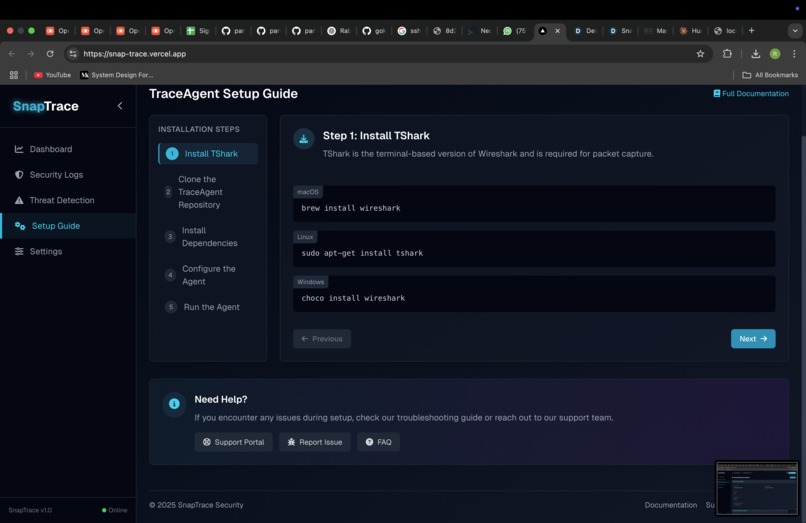Focus the snap-trace.vercel.app address bar
The width and height of the screenshot is (806, 523).
[x=386, y=54]
